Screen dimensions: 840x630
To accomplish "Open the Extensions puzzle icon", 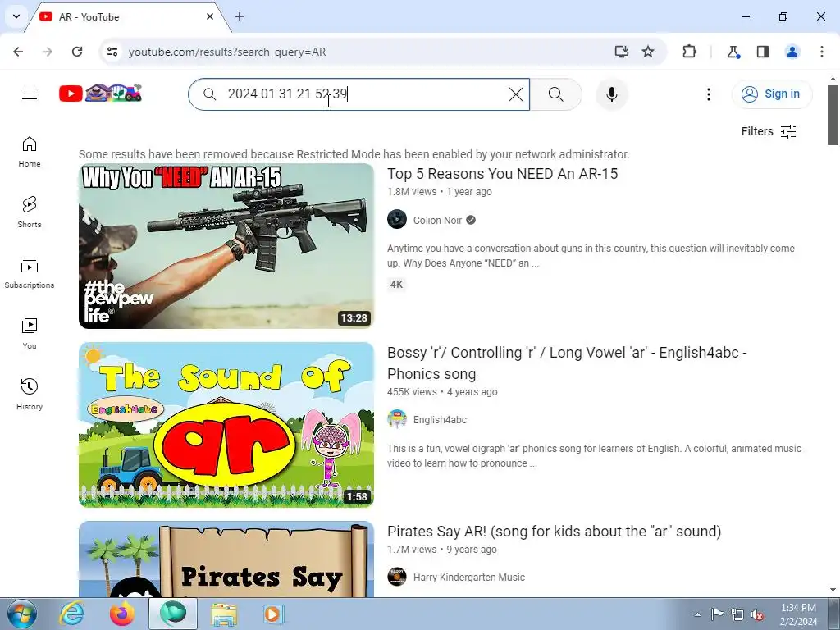I will click(689, 52).
